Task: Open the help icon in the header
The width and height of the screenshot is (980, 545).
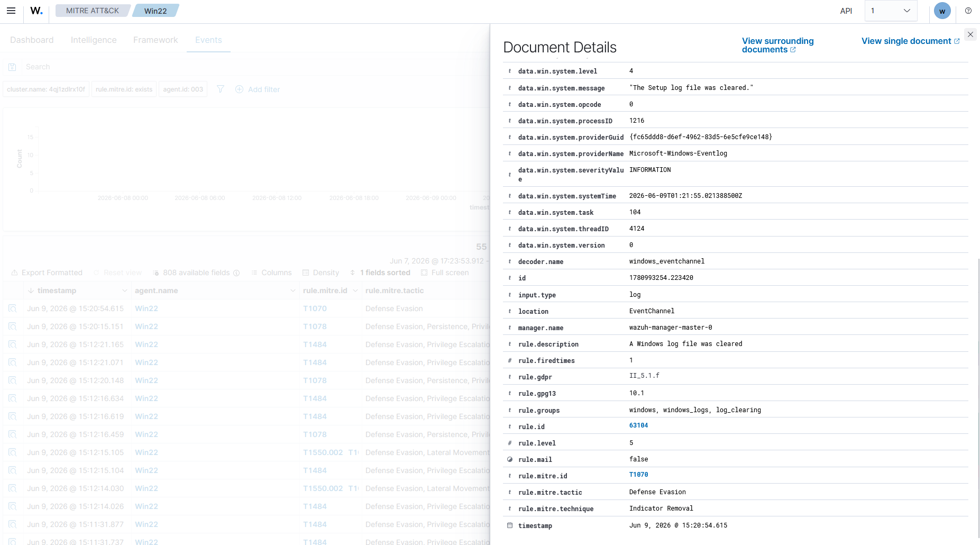Action: point(968,11)
